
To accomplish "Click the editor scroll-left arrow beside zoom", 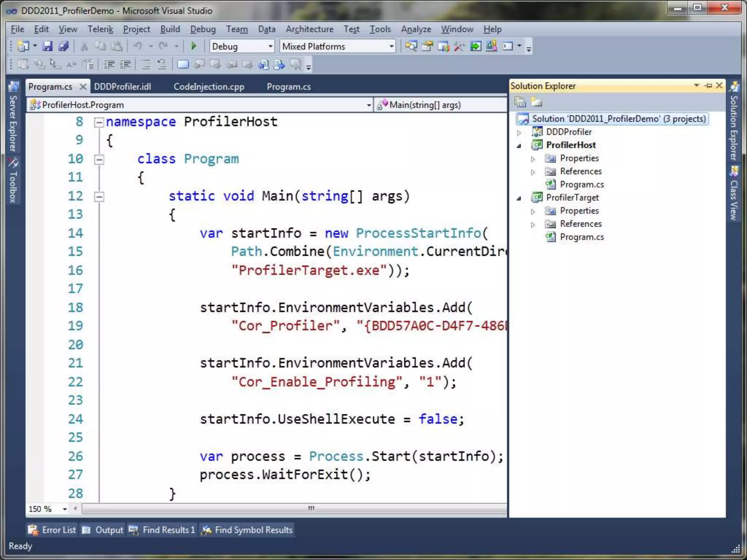I will coord(76,509).
